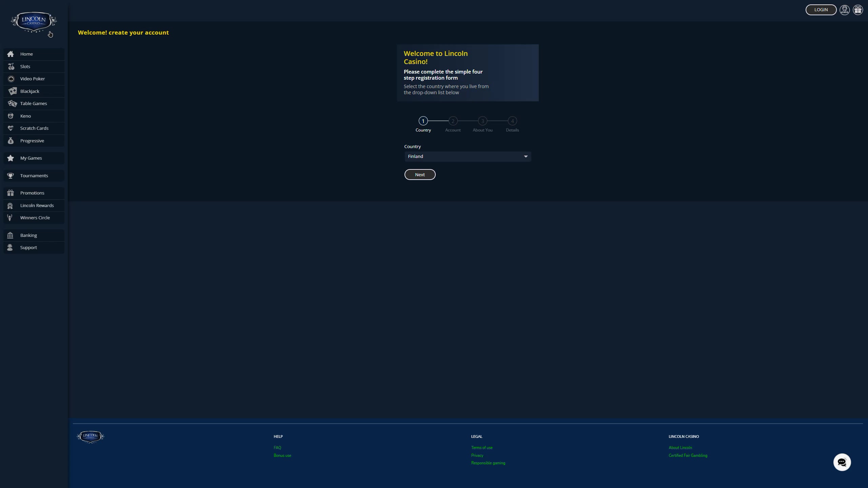Click the gift box icon in header
This screenshot has width=868, height=488.
pos(858,10)
